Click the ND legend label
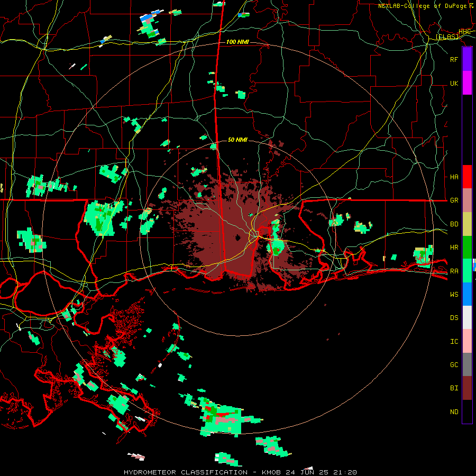 pyautogui.click(x=454, y=411)
